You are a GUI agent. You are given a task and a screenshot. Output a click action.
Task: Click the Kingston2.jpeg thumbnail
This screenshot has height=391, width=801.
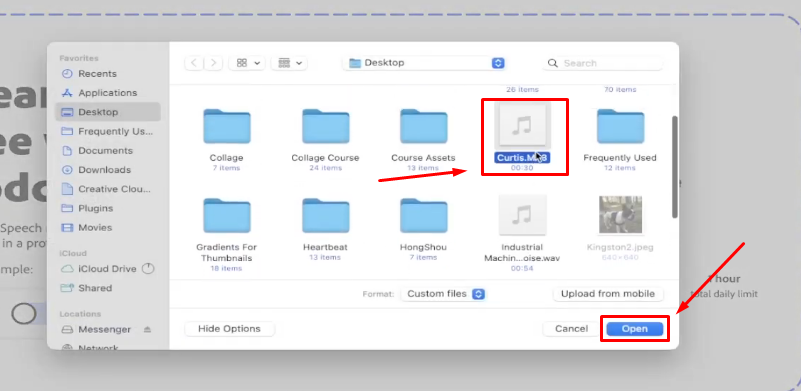coord(620,215)
